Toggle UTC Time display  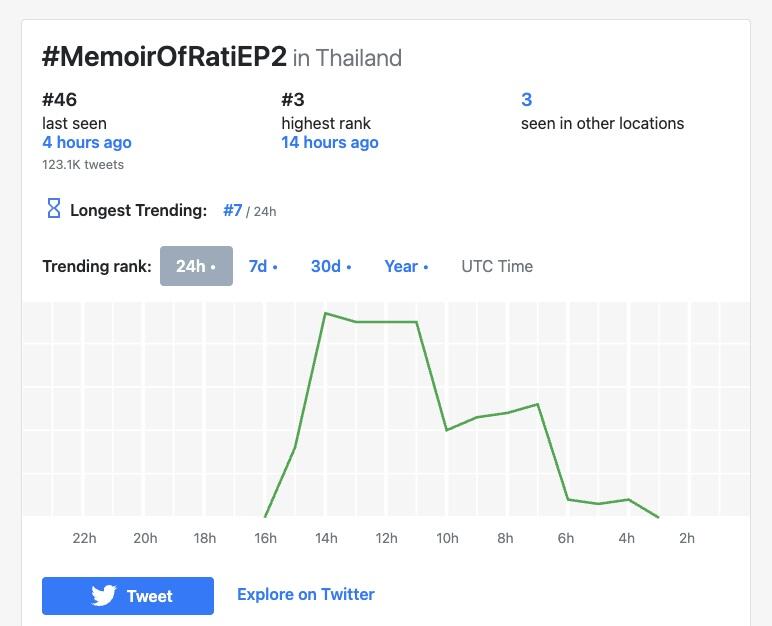[x=497, y=266]
